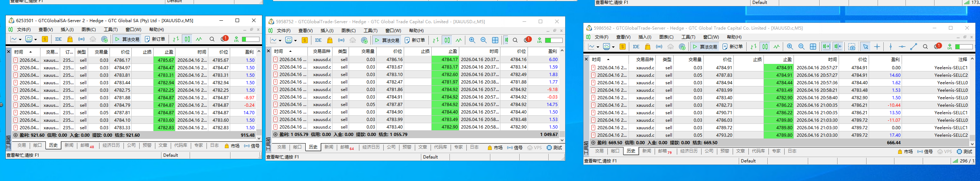Viewport: 980px width, 181px height.
Task: Open 市场 link in 5958752 bottom bar
Action: click(495, 147)
